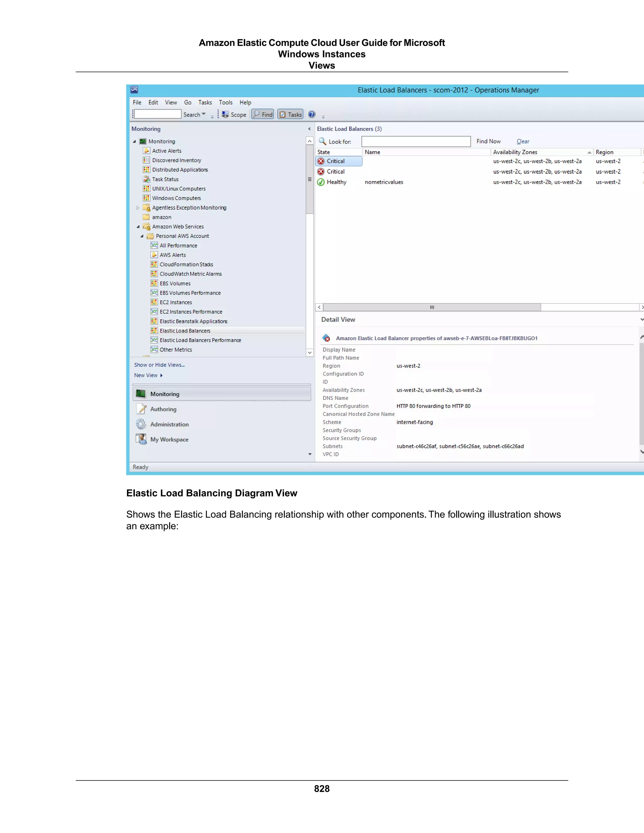644x833 pixels.
Task: Open EC2 Instances Performance icon
Action: pos(154,312)
